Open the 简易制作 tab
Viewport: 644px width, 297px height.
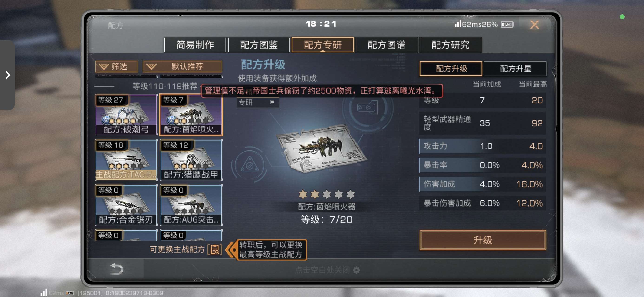(x=195, y=45)
